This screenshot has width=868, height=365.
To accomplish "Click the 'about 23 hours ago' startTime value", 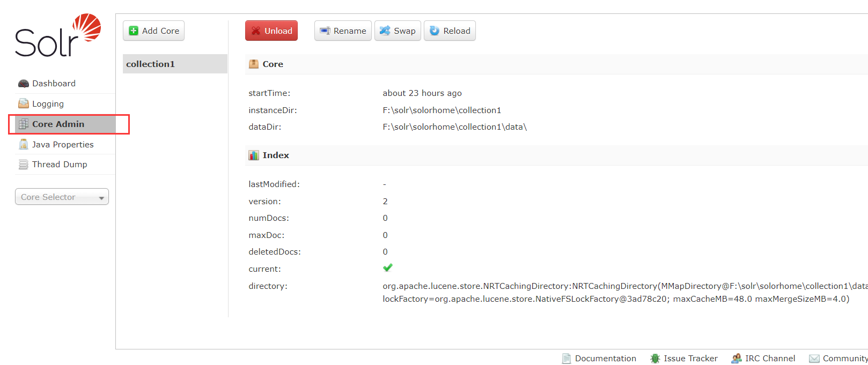I will tap(422, 93).
